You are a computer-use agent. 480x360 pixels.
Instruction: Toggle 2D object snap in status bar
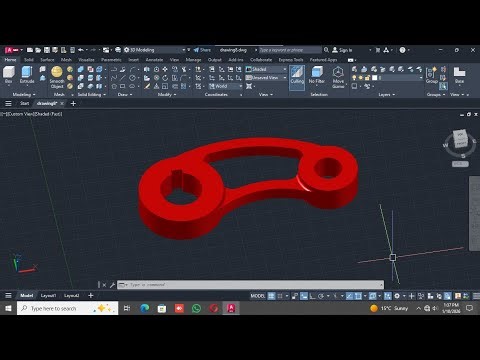pos(358,296)
